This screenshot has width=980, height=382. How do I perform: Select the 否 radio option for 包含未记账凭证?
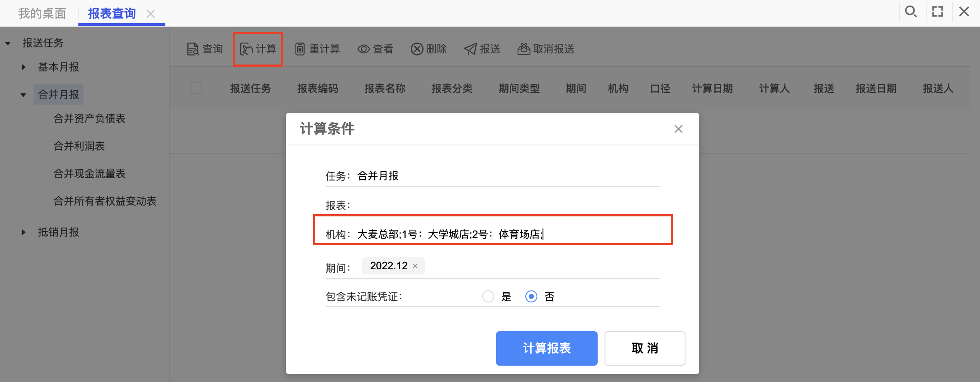coord(531,296)
